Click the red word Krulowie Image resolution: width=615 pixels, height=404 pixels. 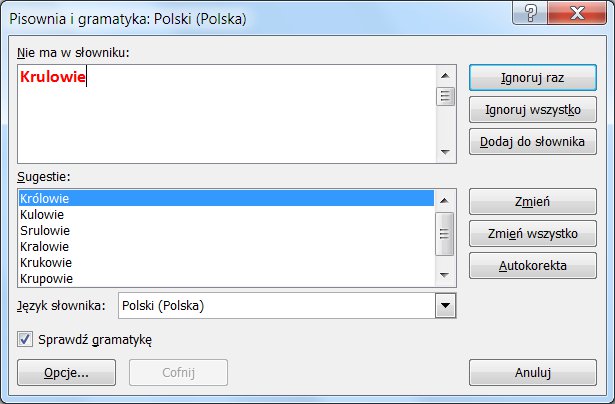[53, 76]
